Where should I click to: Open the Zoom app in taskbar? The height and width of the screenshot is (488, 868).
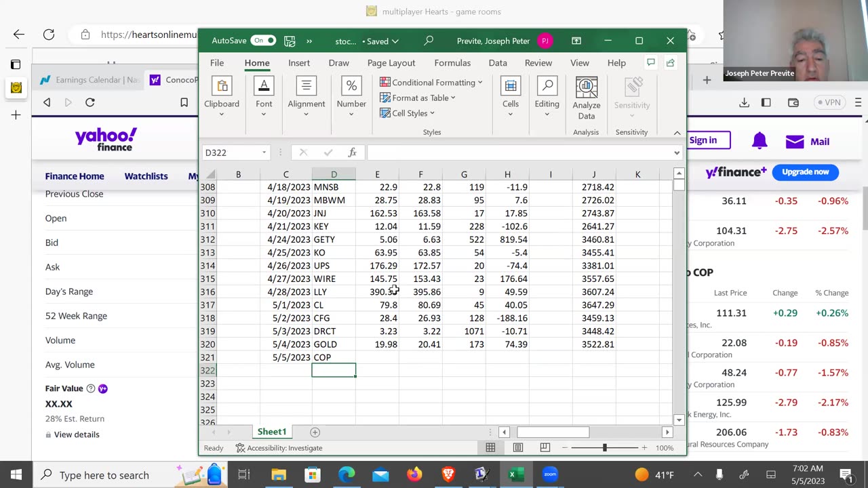550,474
